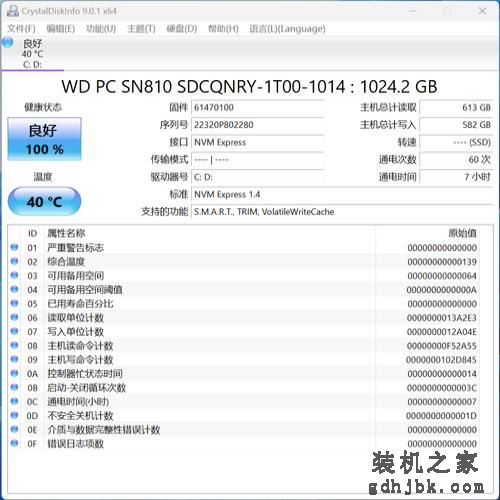Click the status orb for row 0C 通电时间(小时)
Image resolution: width=500 pixels, height=500 pixels.
(x=14, y=401)
